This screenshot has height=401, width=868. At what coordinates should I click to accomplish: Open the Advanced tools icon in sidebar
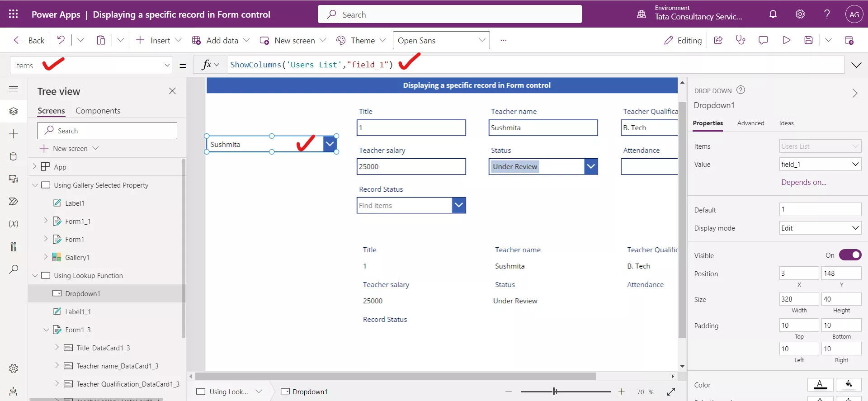click(x=14, y=246)
